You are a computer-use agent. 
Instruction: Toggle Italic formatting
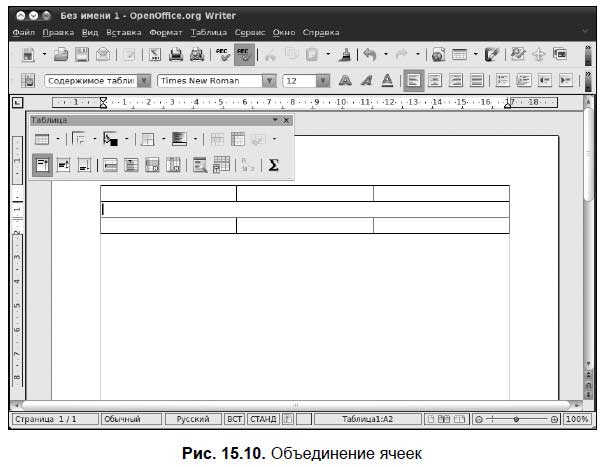(366, 81)
